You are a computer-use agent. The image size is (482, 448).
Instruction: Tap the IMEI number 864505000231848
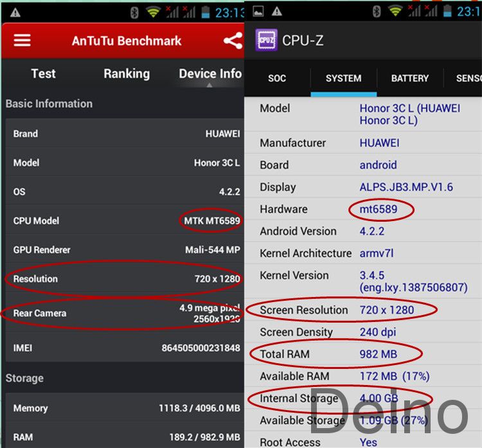[x=201, y=348]
